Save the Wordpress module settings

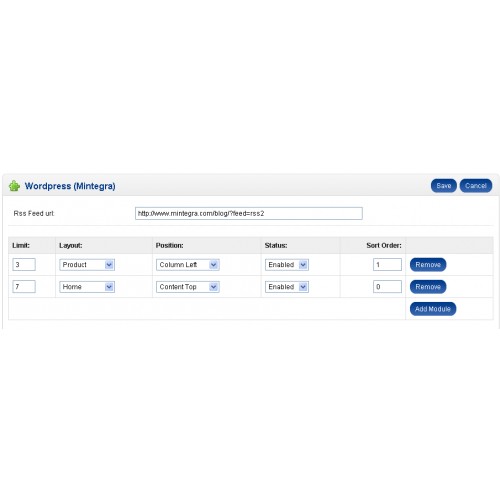(444, 186)
